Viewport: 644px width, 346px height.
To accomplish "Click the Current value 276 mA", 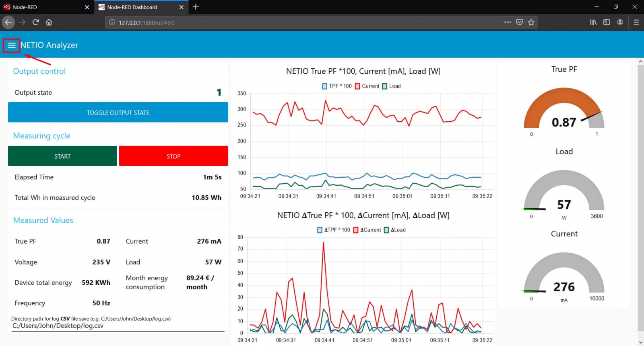I will pos(209,241).
